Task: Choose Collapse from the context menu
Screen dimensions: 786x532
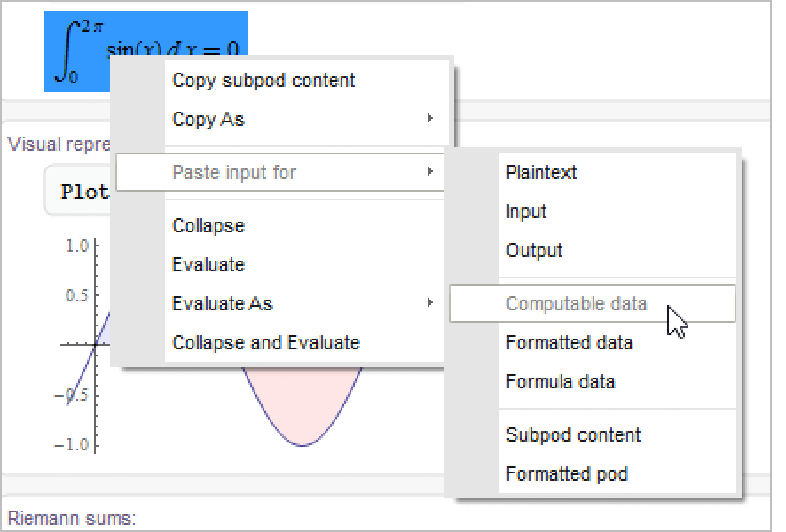Action: pos(208,226)
